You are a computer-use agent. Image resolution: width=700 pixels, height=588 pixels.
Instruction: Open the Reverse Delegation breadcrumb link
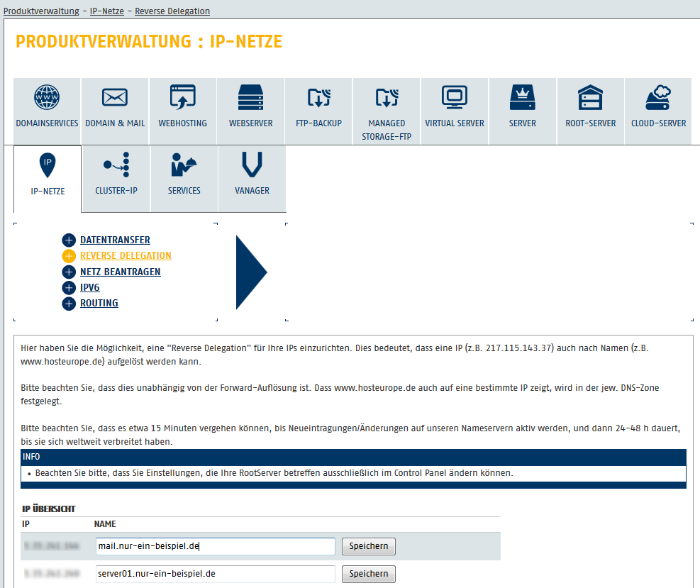click(172, 11)
